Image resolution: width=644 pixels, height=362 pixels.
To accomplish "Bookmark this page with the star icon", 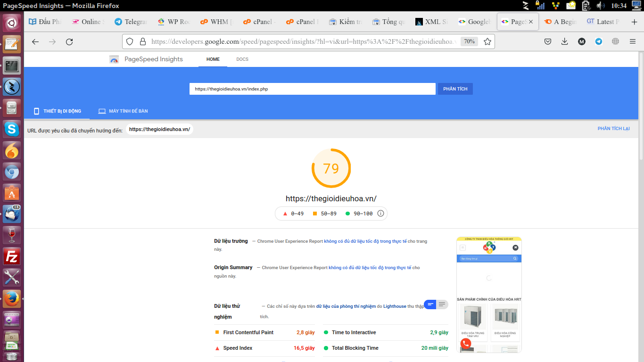I will (487, 41).
